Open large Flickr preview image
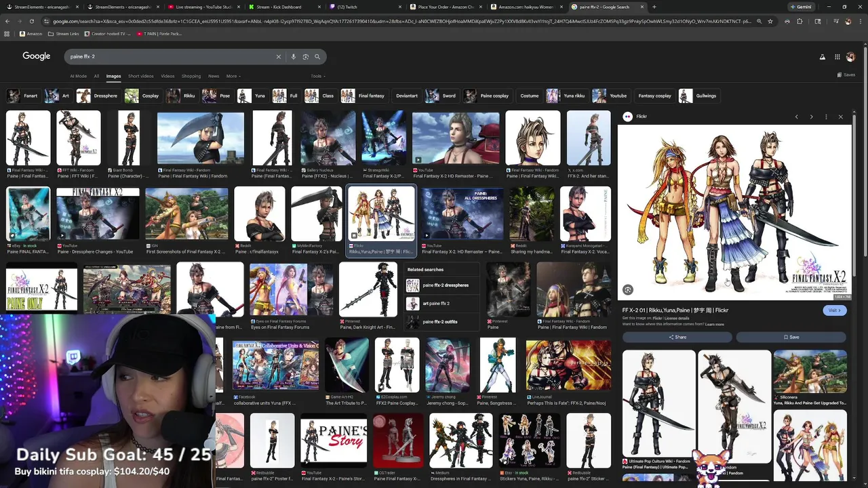This screenshot has height=488, width=868. 735,212
